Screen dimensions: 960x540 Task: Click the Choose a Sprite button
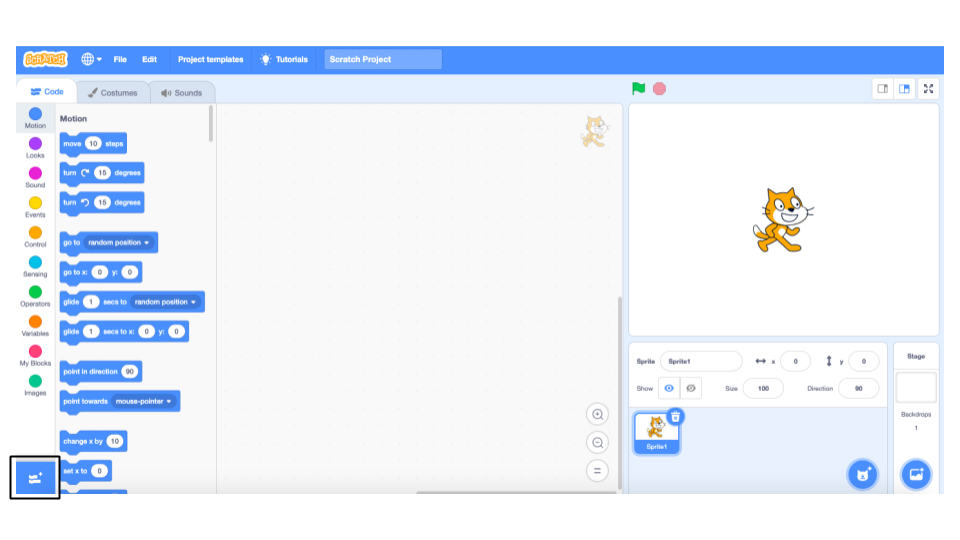[x=863, y=474]
